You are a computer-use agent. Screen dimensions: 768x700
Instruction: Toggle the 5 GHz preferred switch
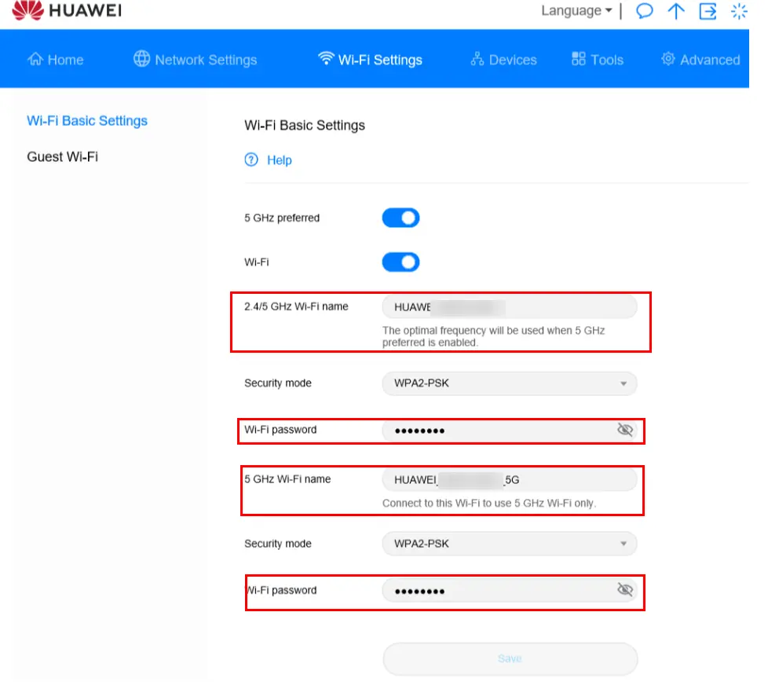click(x=400, y=218)
